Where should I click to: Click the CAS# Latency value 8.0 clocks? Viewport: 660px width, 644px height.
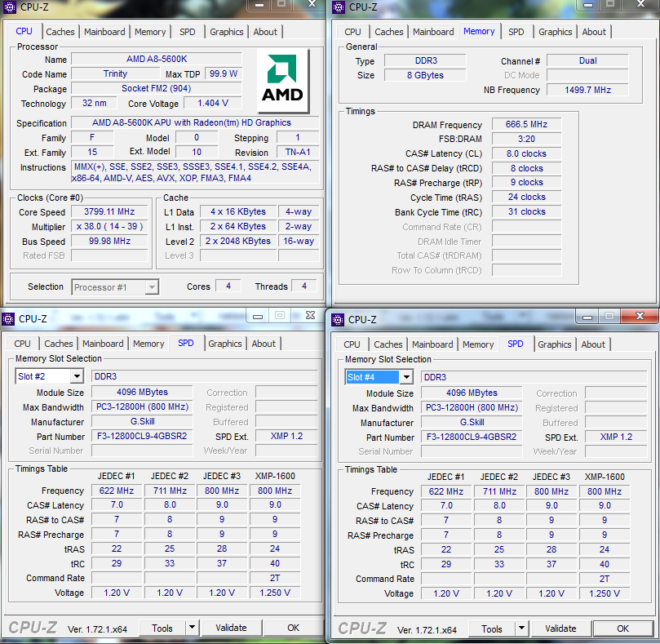tap(526, 153)
